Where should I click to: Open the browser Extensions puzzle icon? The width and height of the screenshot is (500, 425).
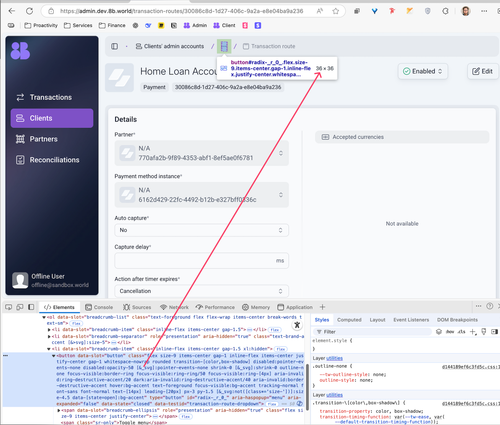[x=445, y=11]
